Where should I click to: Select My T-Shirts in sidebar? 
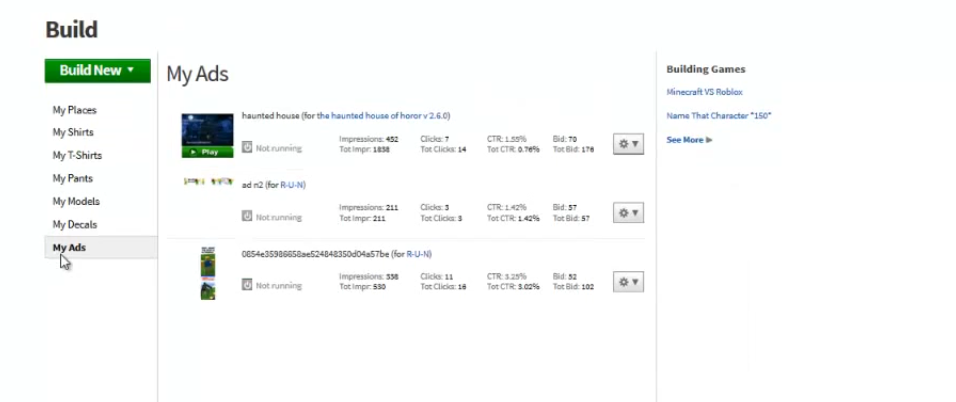pyautogui.click(x=77, y=155)
